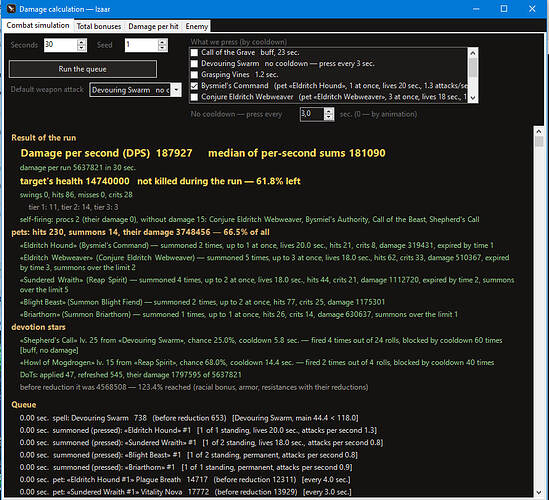The width and height of the screenshot is (549, 500).
Task: Increment the Seed spinner up arrow
Action: (x=162, y=42)
